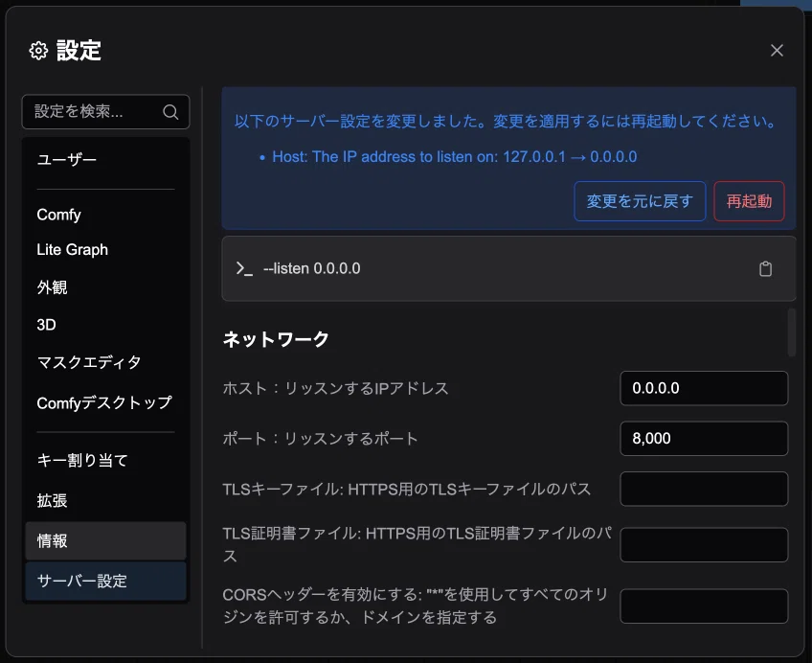The width and height of the screenshot is (812, 663).
Task: Click the gear icon next to 設定 title
Action: click(x=38, y=51)
